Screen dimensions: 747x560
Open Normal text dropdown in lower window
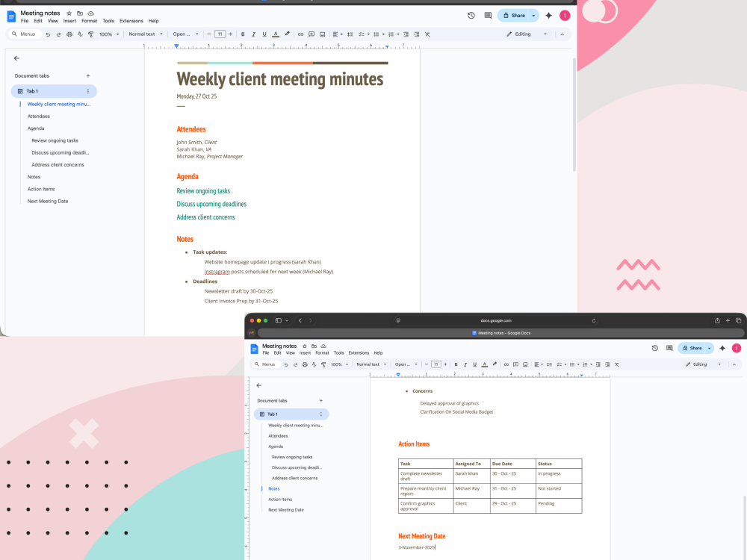[371, 365]
